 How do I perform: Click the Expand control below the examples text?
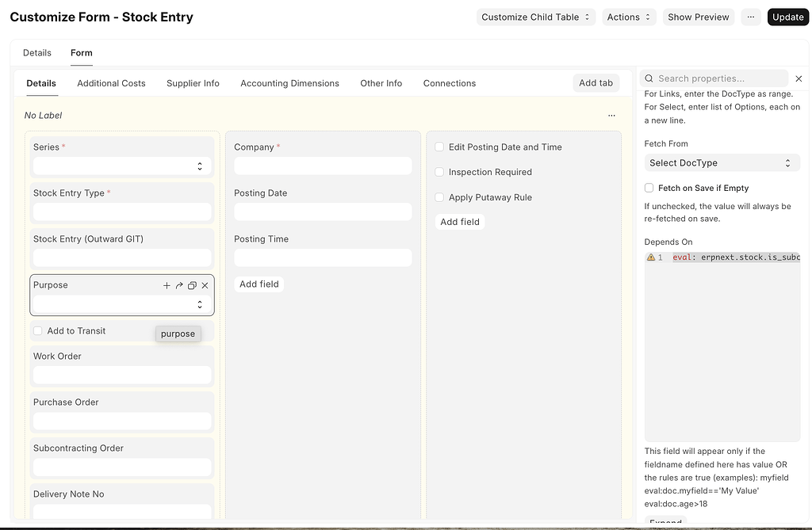665,522
